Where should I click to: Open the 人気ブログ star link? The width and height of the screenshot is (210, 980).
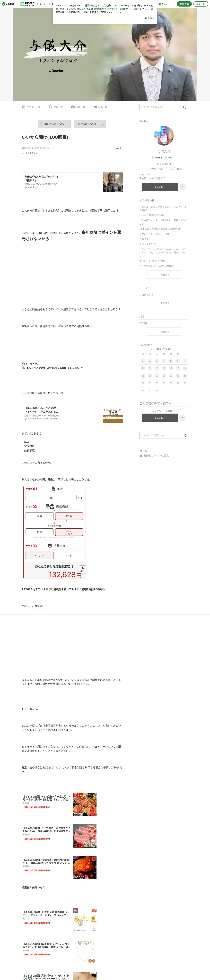point(165,4)
